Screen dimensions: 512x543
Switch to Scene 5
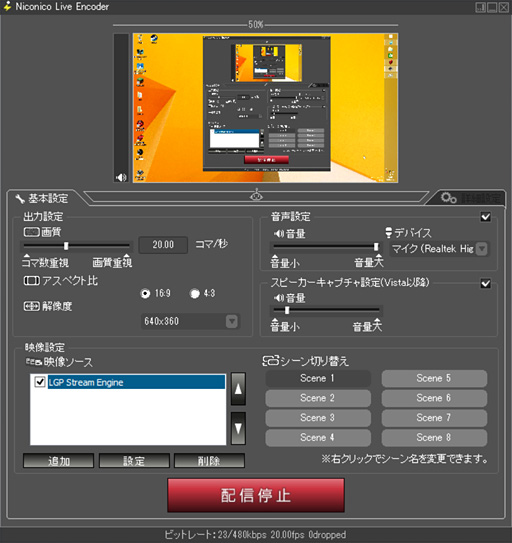click(x=434, y=378)
